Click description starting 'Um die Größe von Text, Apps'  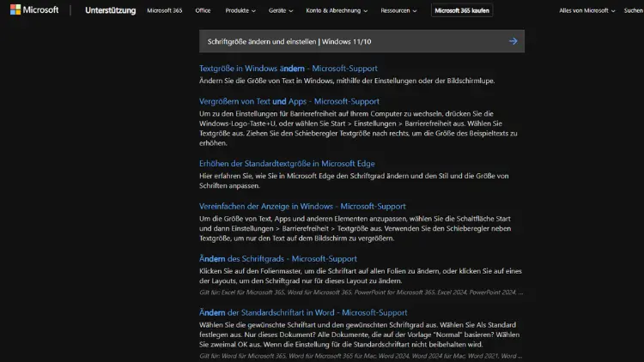point(355,228)
